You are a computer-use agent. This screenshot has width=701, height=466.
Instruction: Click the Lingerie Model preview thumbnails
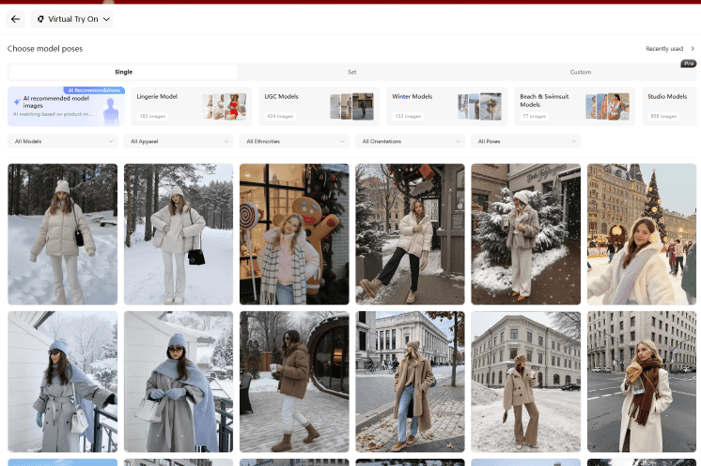click(224, 106)
